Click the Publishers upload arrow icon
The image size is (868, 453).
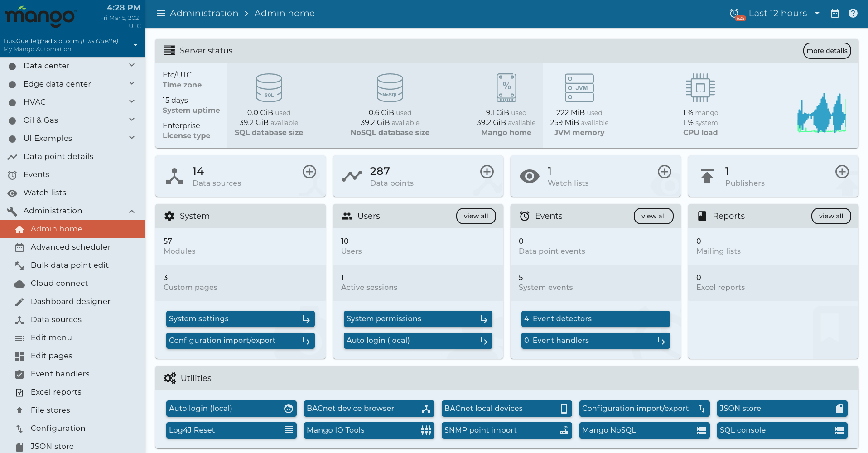[x=707, y=176]
